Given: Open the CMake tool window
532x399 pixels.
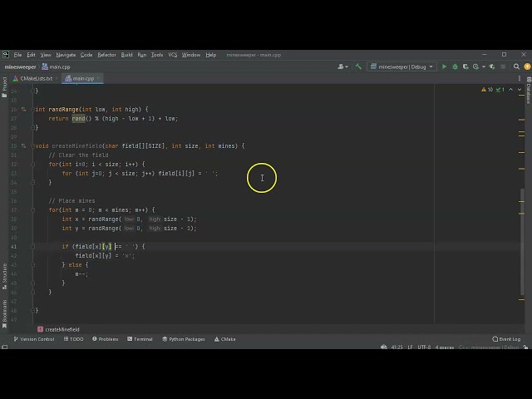Looking at the screenshot, I should (224, 339).
